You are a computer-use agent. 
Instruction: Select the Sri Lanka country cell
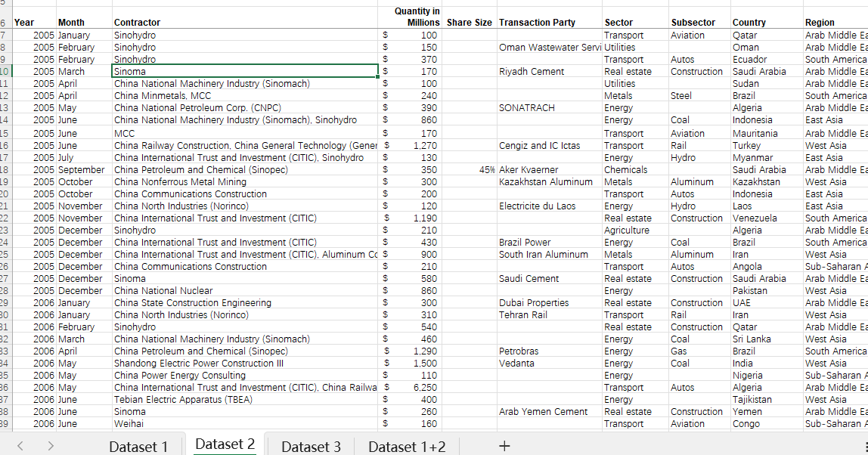767,339
